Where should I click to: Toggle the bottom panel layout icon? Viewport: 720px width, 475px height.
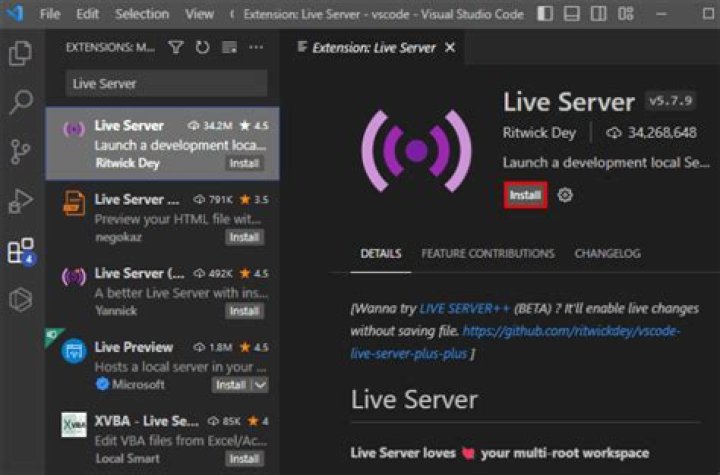click(x=571, y=14)
